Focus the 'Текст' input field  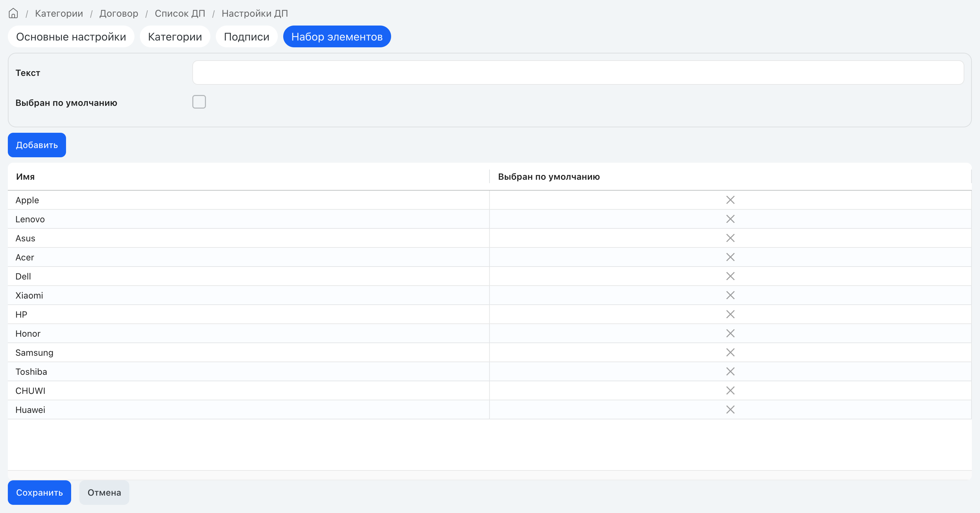pos(578,72)
